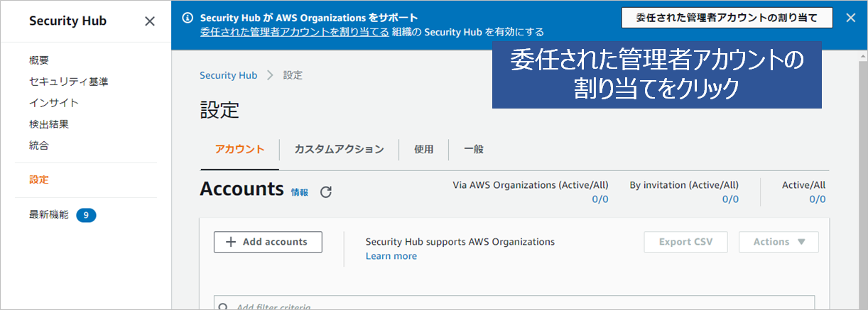Click the 9 badge beside 最新機能

coord(86,215)
